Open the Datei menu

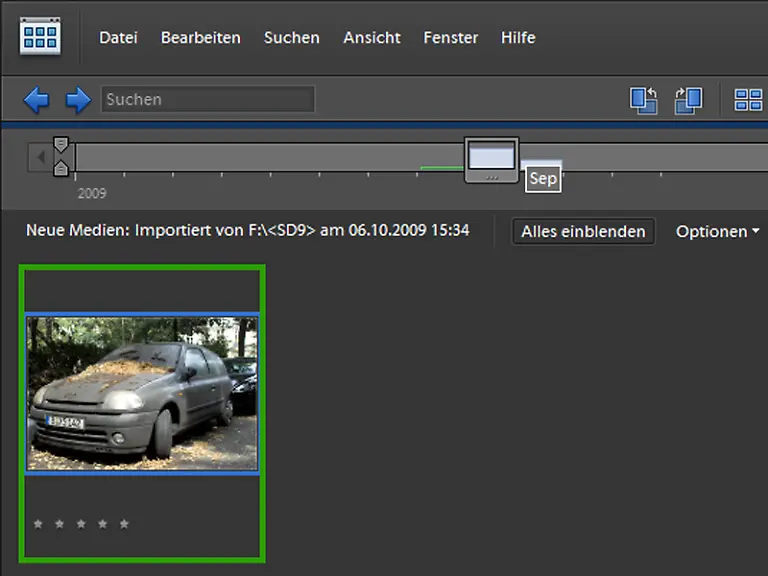(x=118, y=38)
